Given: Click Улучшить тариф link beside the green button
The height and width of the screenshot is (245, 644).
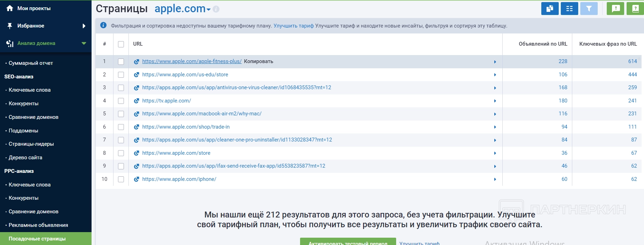Looking at the screenshot, I should (419, 243).
